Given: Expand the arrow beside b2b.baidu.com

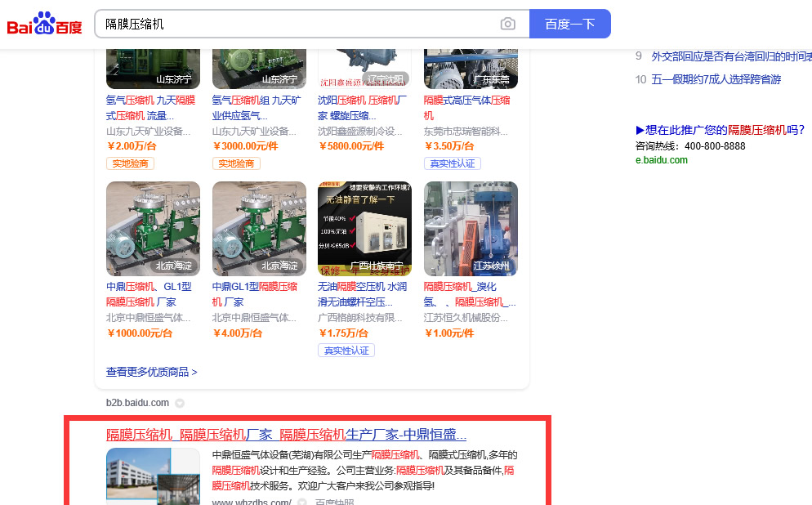Looking at the screenshot, I should pyautogui.click(x=180, y=403).
